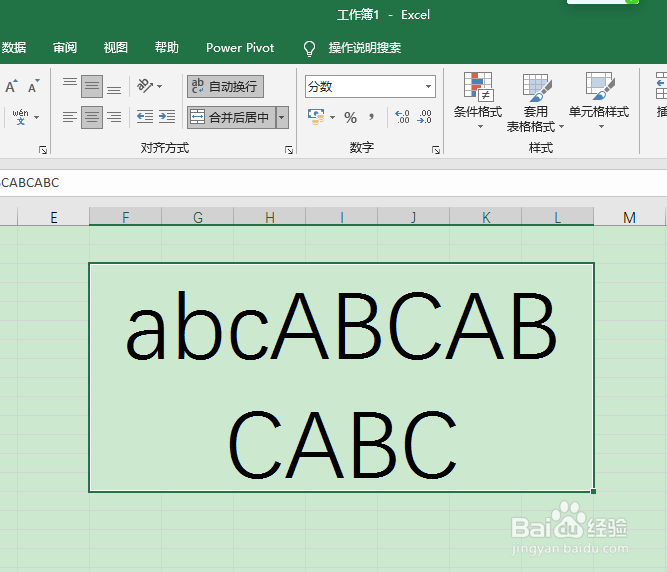Decrease the indent level
Screen dimensions: 667x572
(145, 117)
